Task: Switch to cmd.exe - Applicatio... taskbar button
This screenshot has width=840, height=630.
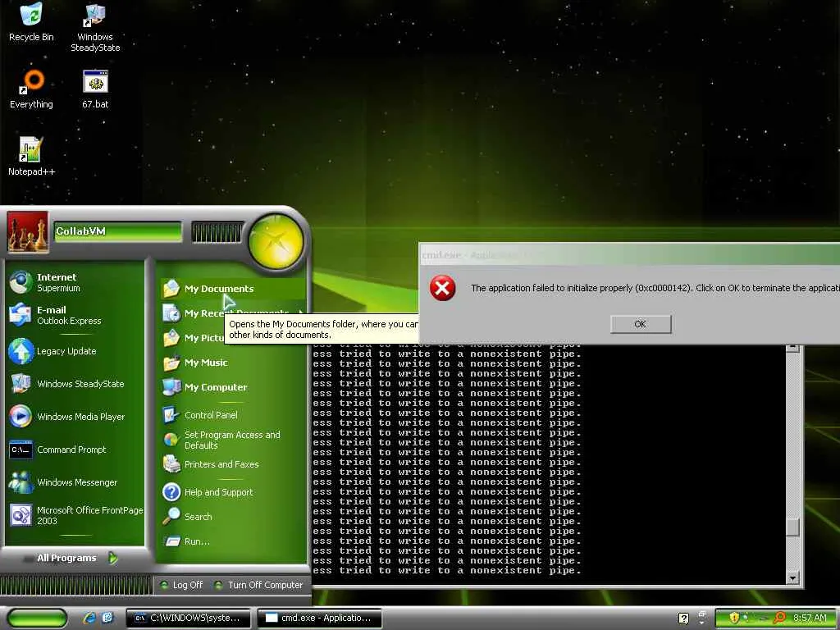Action: click(x=320, y=619)
